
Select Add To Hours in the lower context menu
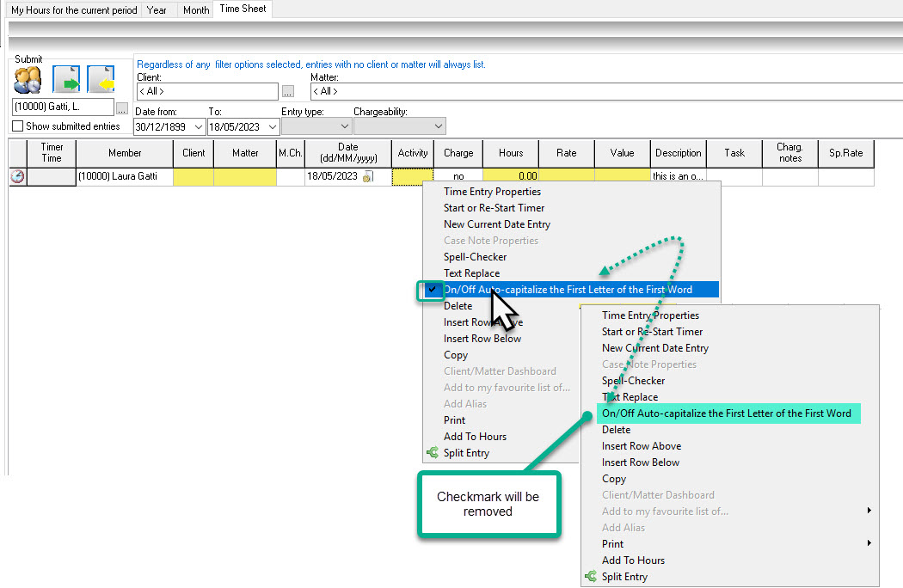click(634, 560)
